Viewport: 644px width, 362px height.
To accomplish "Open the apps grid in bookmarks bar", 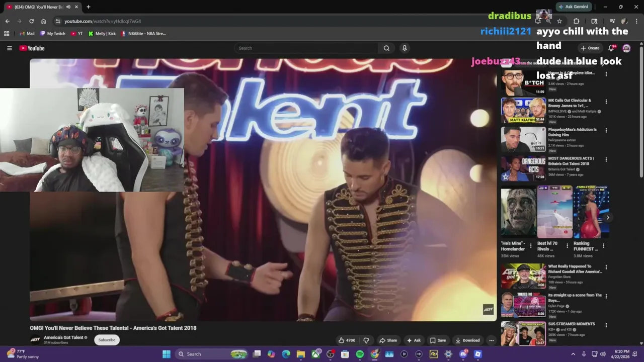I will (7, 34).
